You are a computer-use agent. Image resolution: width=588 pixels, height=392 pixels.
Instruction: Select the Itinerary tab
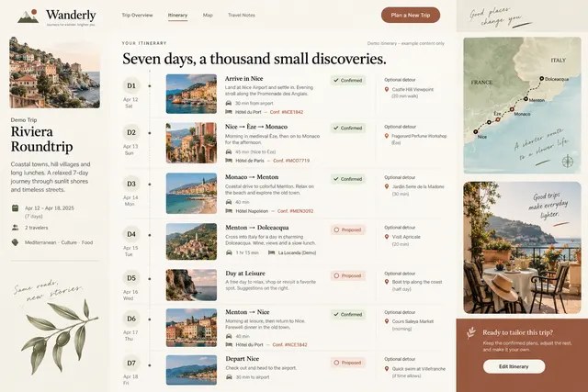tap(177, 16)
